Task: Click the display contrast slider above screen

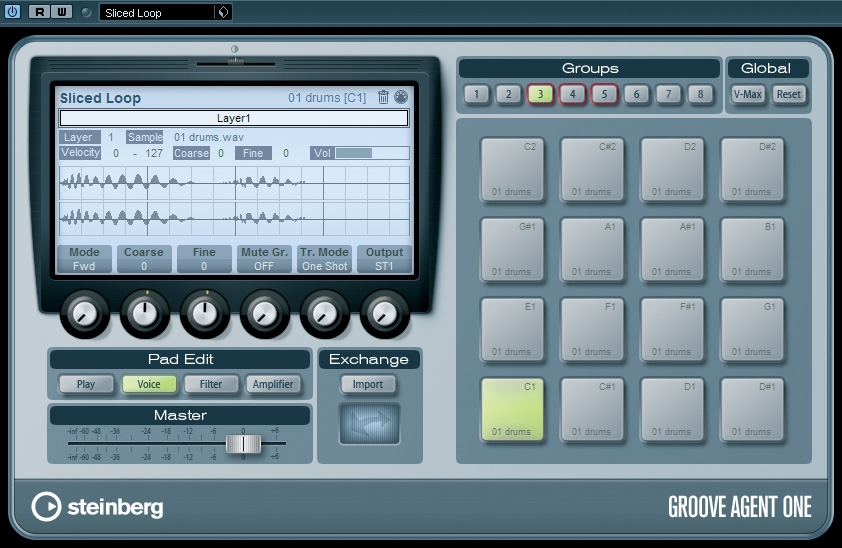Action: click(x=236, y=63)
